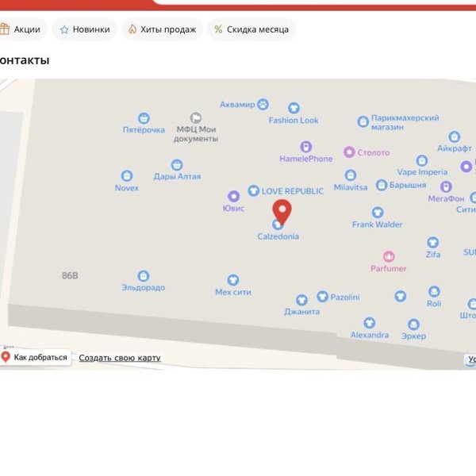Click the Столото text label
This screenshot has width=476, height=476.
pos(374,152)
